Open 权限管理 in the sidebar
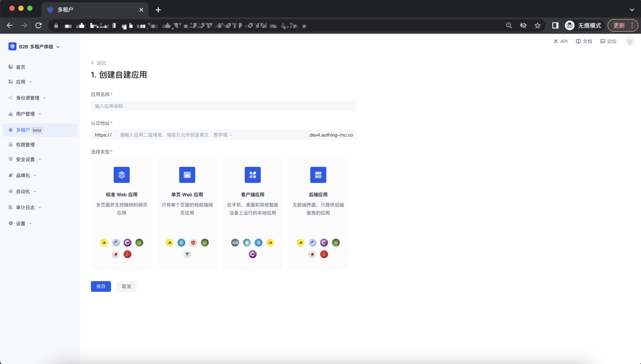 (25, 145)
